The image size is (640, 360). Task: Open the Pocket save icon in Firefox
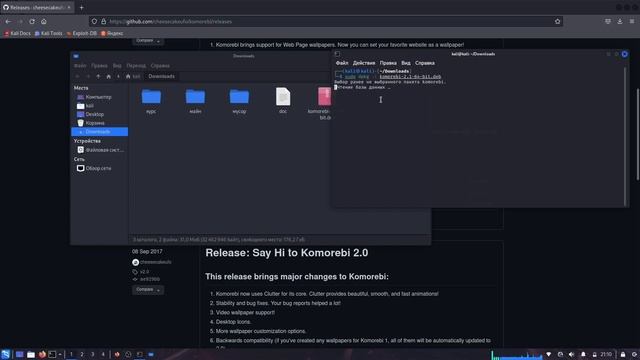point(608,21)
